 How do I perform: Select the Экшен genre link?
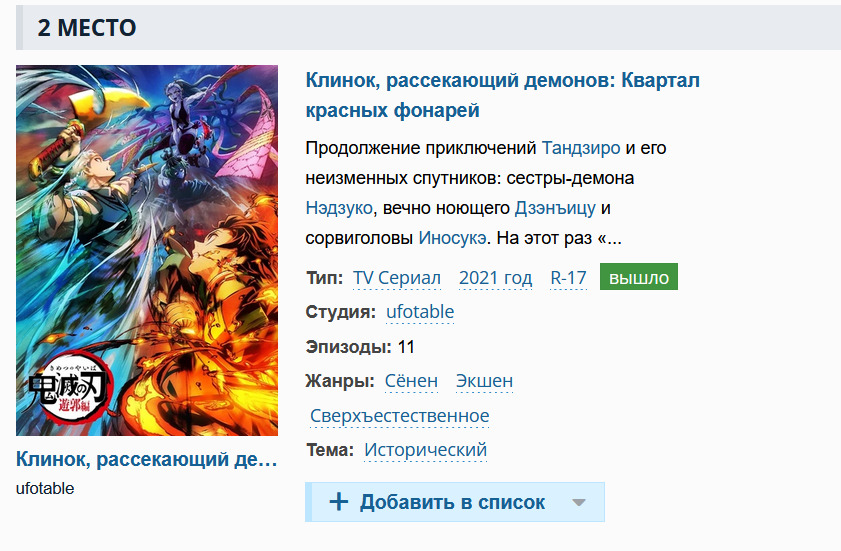[484, 381]
